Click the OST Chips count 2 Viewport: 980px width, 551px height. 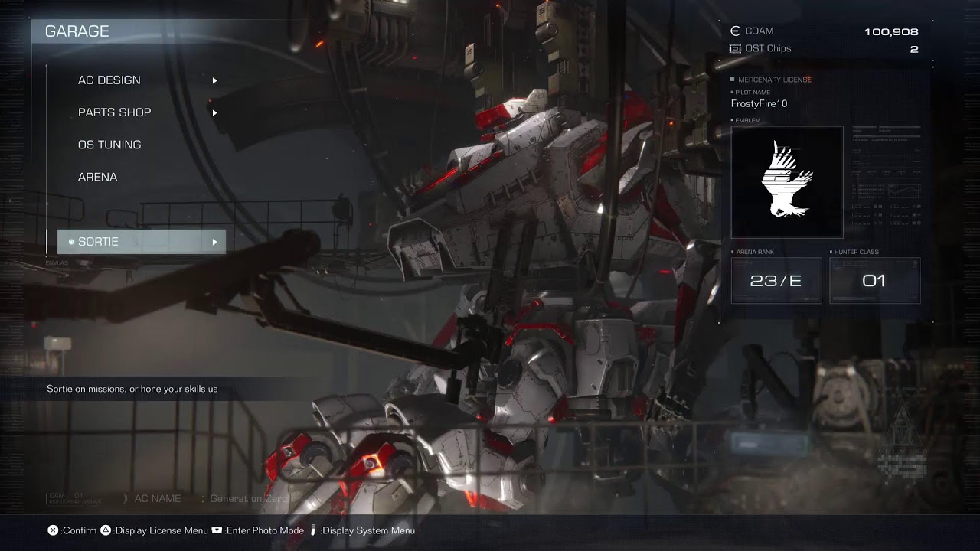pyautogui.click(x=914, y=49)
